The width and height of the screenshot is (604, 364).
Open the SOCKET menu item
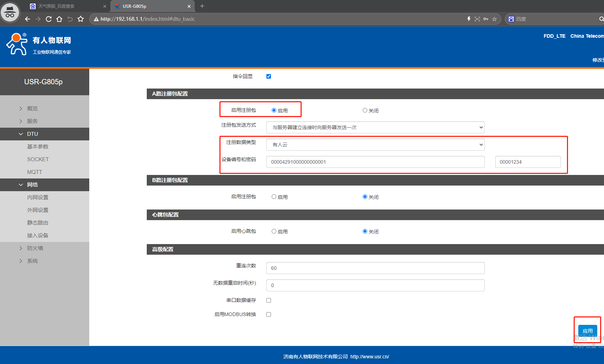(38, 159)
